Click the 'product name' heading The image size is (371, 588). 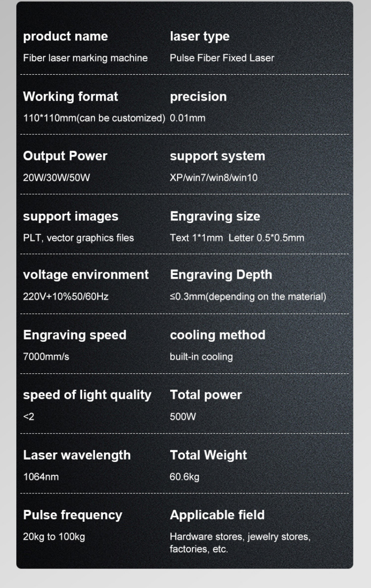click(x=65, y=36)
